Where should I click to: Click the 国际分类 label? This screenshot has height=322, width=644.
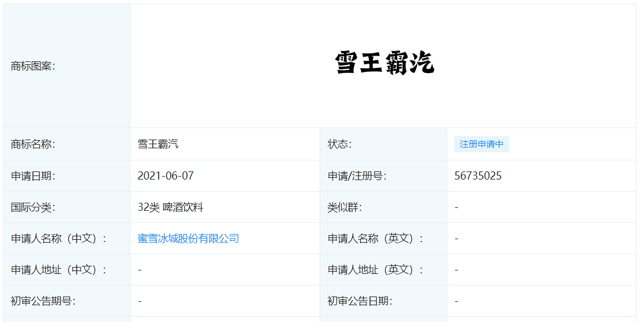[33, 207]
